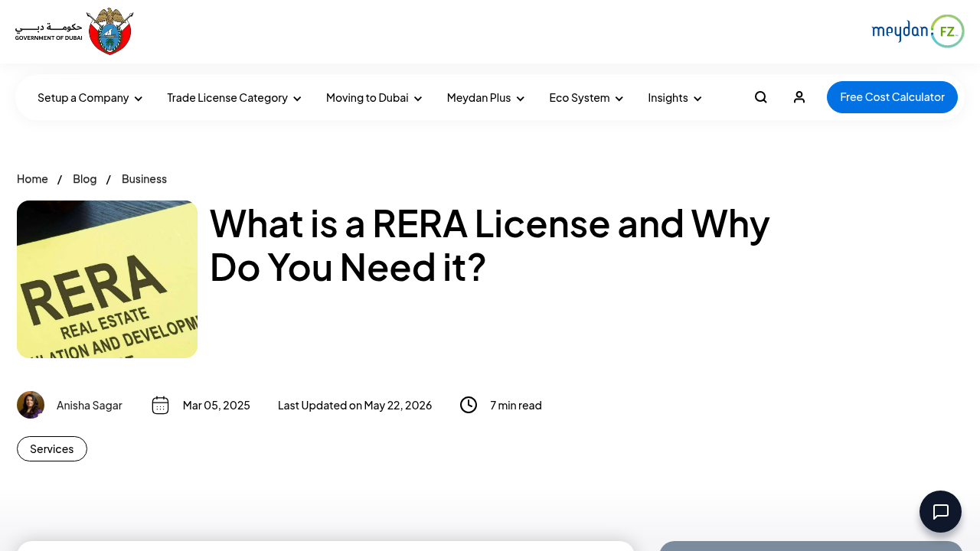The height and width of the screenshot is (551, 980).
Task: Open the search icon in navbar
Action: (760, 97)
